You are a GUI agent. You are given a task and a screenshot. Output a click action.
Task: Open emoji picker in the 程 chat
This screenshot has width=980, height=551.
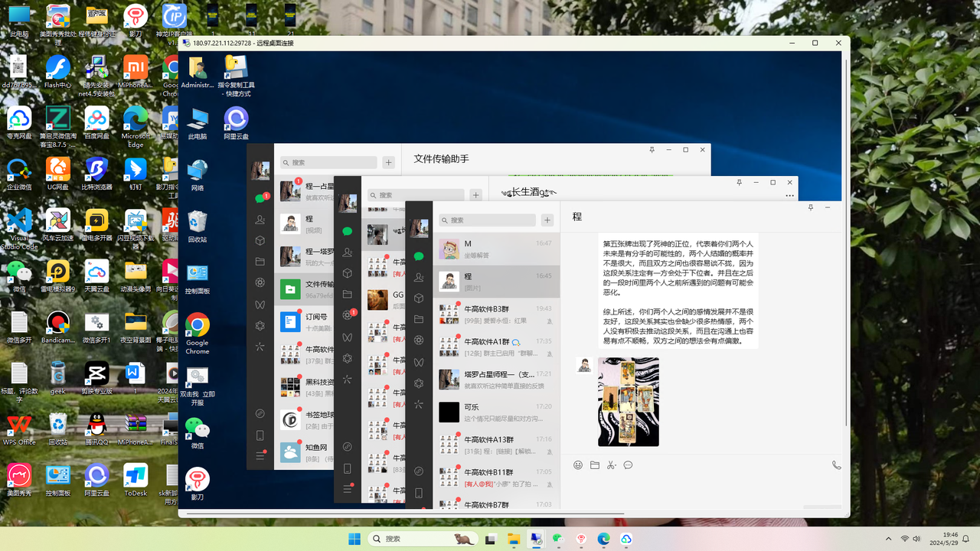tap(578, 465)
